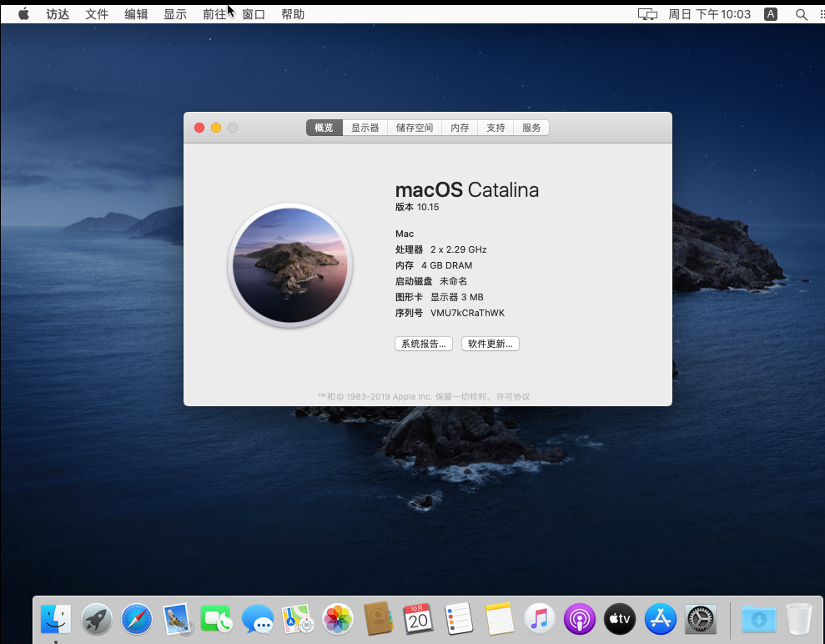Open 文件 menu
This screenshot has height=644, width=825.
pyautogui.click(x=97, y=14)
